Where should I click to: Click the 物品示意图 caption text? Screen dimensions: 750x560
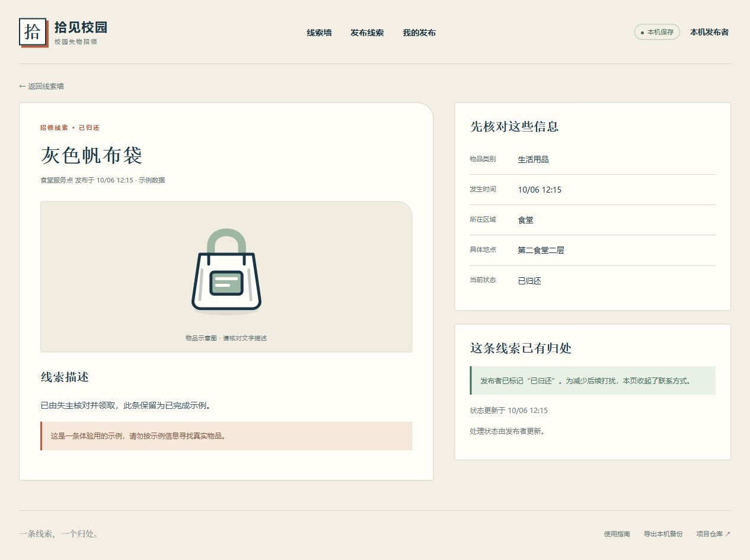226,338
